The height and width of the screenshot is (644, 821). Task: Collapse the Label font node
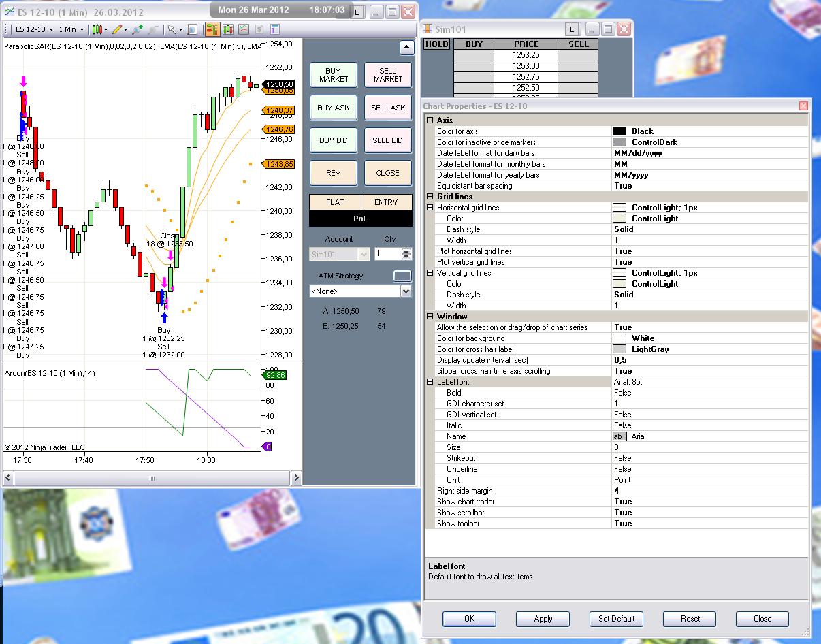[x=430, y=382]
